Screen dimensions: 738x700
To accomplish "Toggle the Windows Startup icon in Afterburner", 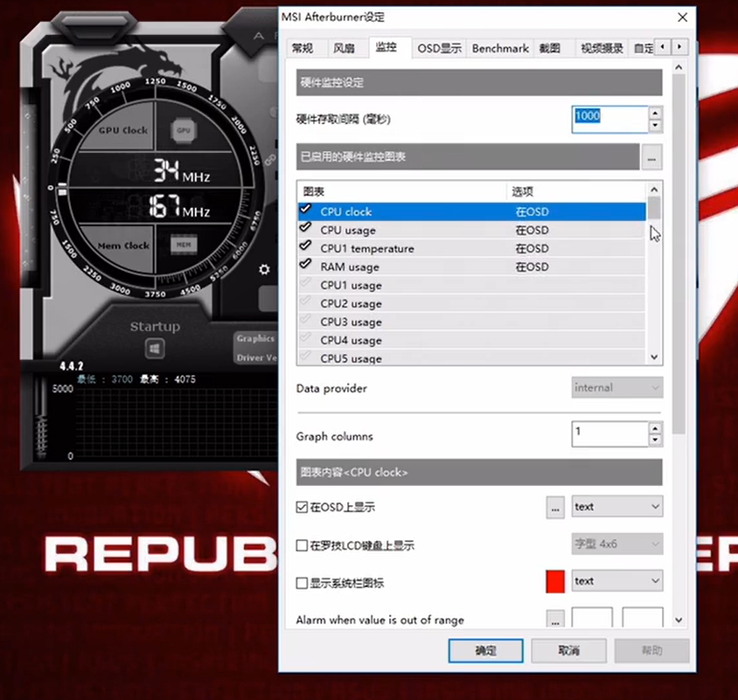I will click(155, 349).
